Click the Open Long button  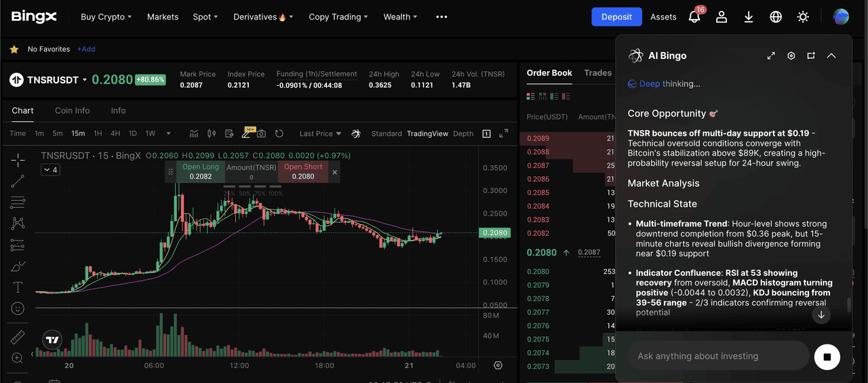pyautogui.click(x=200, y=172)
